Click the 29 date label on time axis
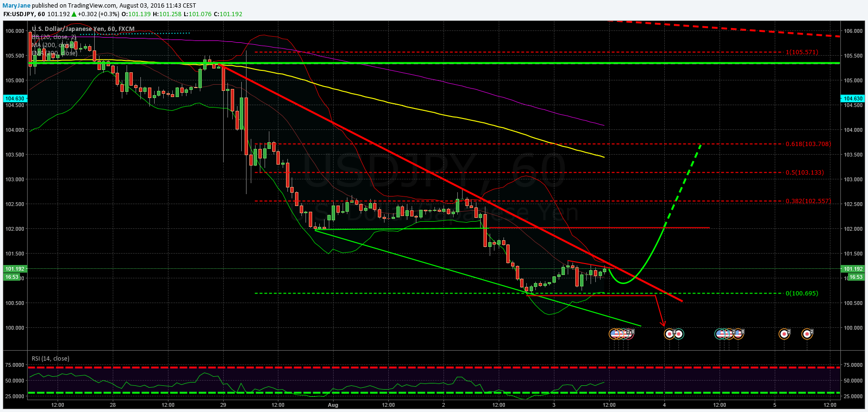 click(223, 405)
